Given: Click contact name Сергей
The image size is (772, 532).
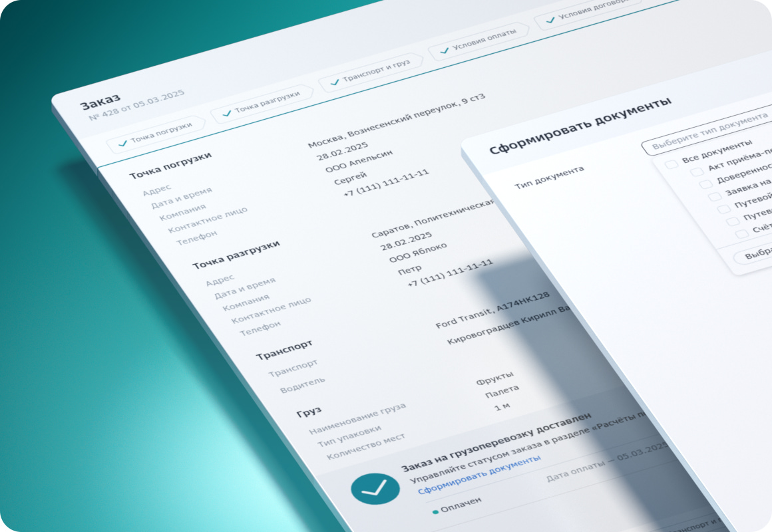Looking at the screenshot, I should tap(350, 178).
